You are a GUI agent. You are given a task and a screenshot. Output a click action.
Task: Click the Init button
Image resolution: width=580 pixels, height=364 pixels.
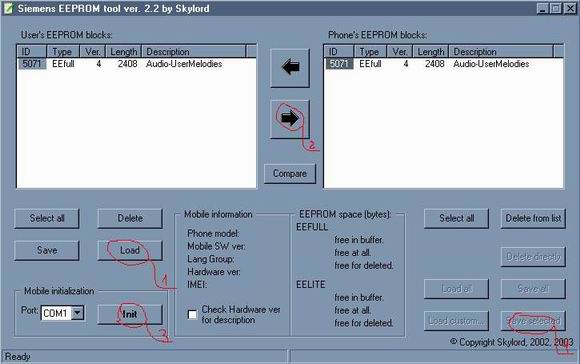[x=130, y=314]
